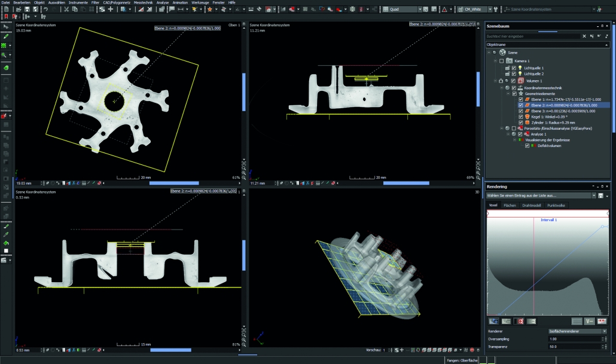Clear the scene tree search with X icon
This screenshot has width=616, height=364.
(585, 36)
